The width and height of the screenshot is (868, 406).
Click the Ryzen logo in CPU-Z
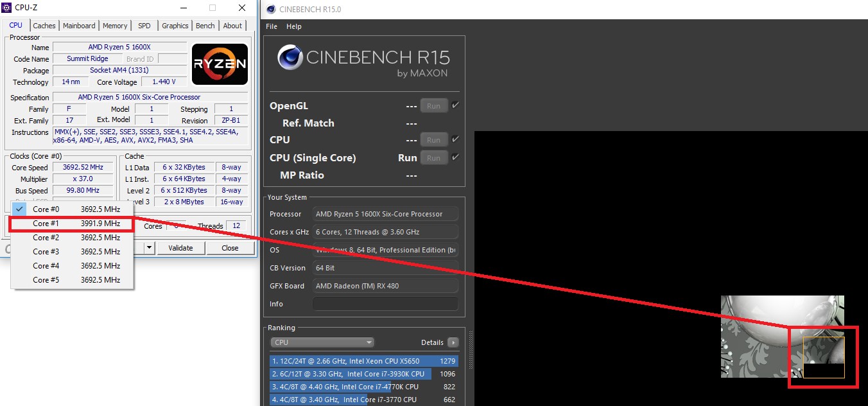pos(220,64)
